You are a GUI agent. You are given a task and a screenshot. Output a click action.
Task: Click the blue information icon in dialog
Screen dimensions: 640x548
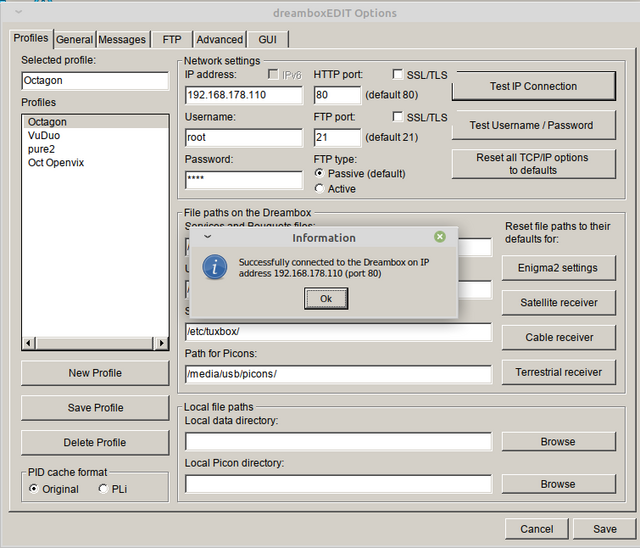[215, 267]
